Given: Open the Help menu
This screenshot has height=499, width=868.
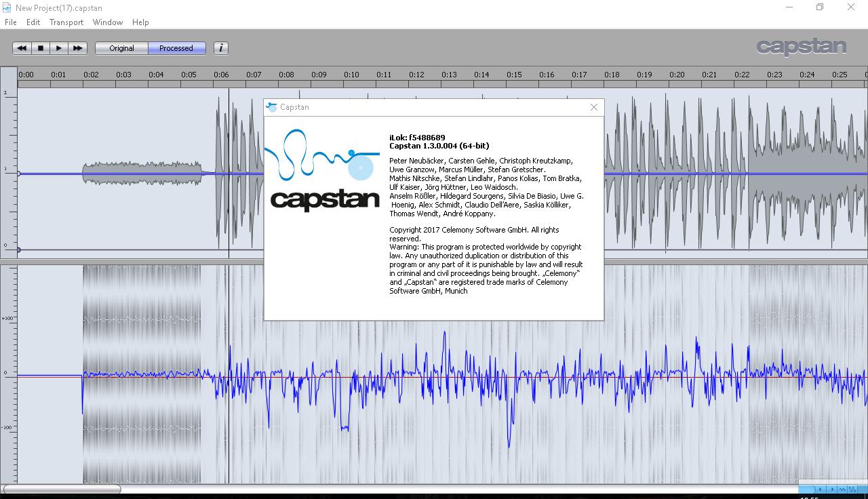Looking at the screenshot, I should 140,22.
